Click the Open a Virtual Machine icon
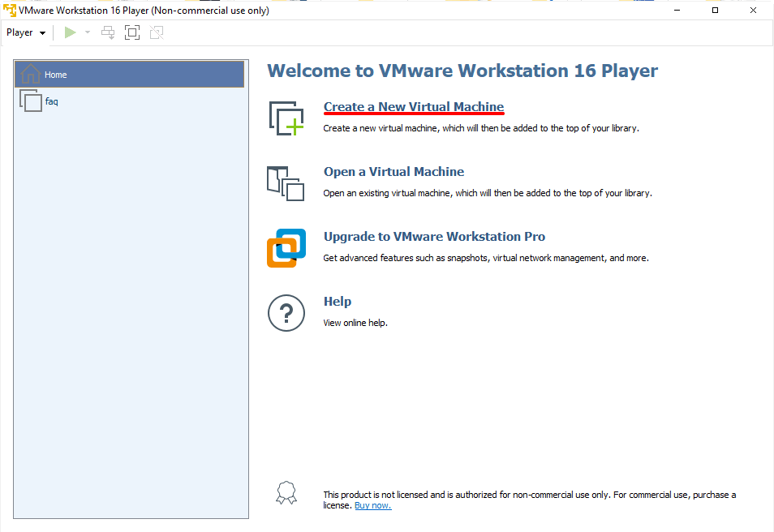The width and height of the screenshot is (774, 532). tap(286, 183)
